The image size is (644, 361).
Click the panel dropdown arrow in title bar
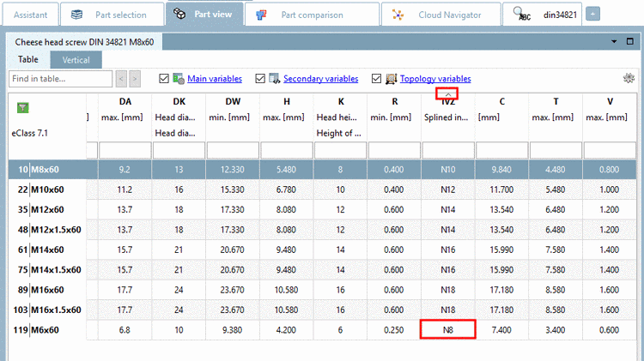(x=616, y=41)
